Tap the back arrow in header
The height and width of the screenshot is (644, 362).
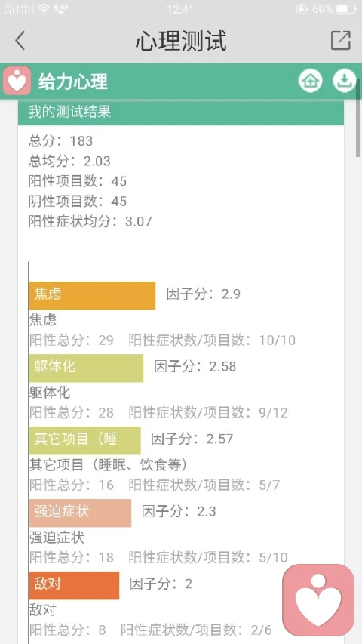[20, 41]
